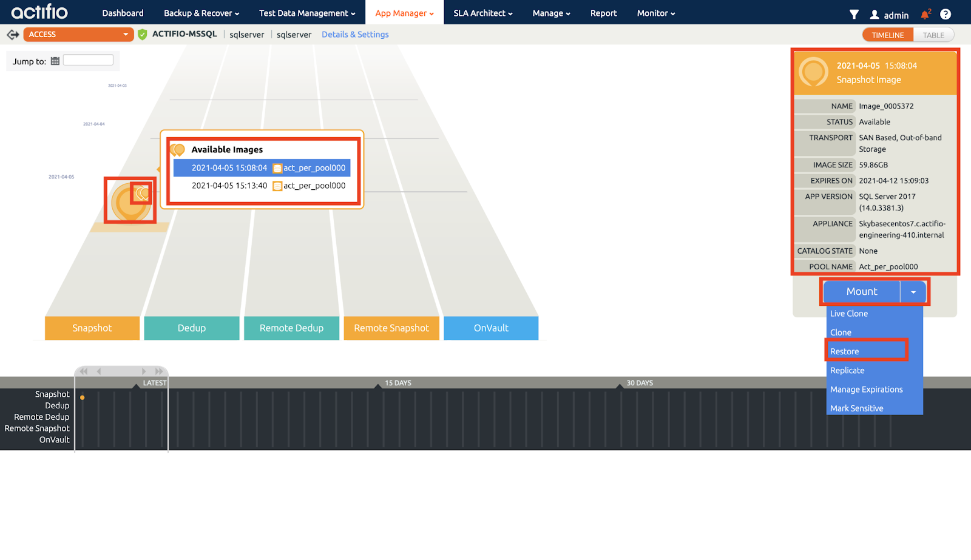971x560 pixels.
Task: Select the Remote Snapshot lane label
Action: (391, 328)
